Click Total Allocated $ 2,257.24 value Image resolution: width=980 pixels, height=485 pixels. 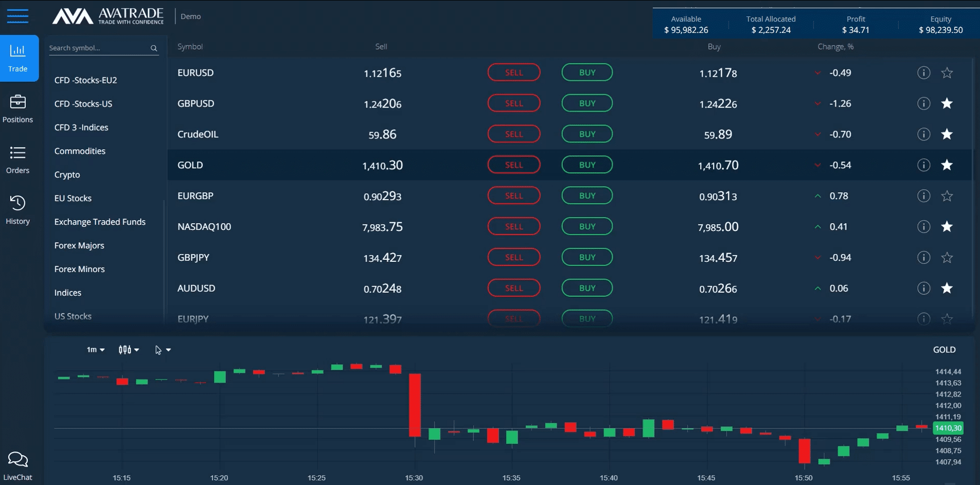[771, 30]
